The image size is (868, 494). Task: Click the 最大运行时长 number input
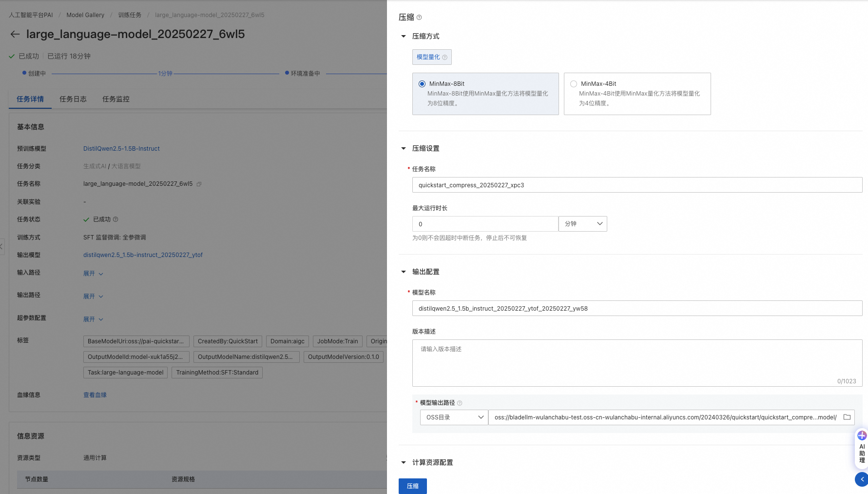[x=485, y=224]
